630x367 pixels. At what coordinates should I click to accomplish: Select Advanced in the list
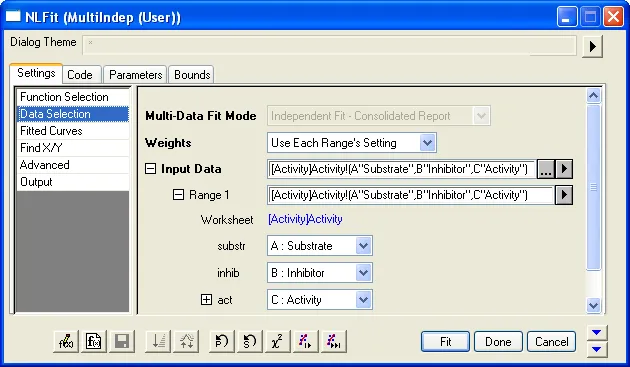[73, 165]
